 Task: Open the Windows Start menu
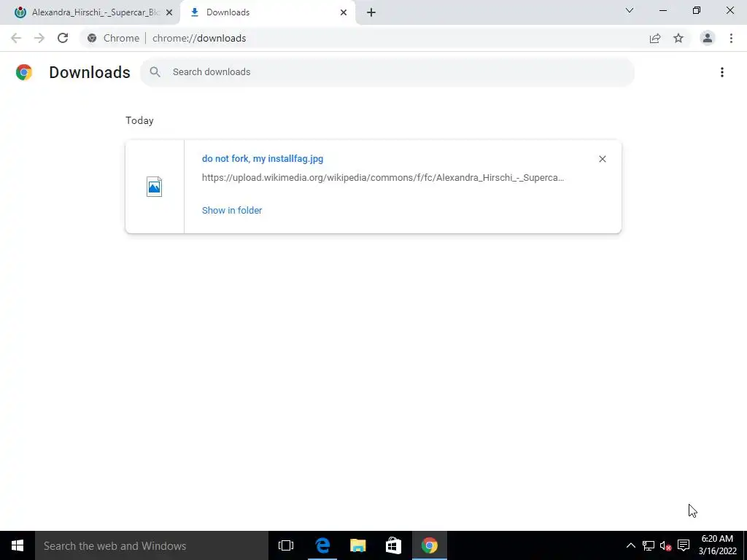(x=18, y=545)
